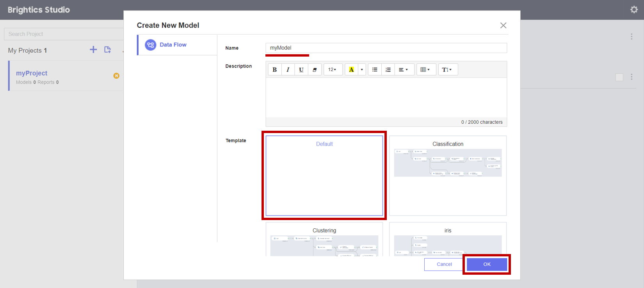Click the '0 / 2000 characters' counter
Image resolution: width=644 pixels, height=288 pixels.
click(482, 122)
